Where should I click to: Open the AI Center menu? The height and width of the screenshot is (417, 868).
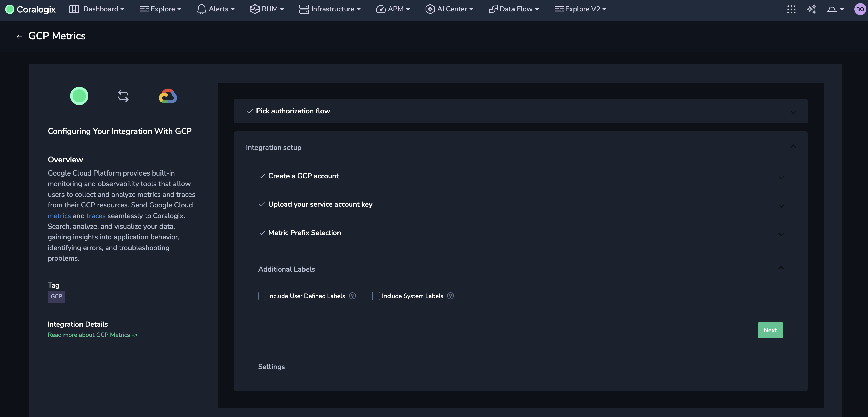pyautogui.click(x=449, y=9)
